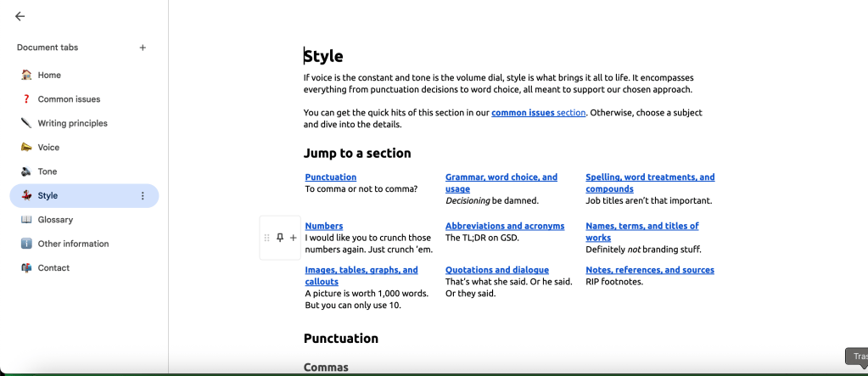Screen dimensions: 868x376
Task: Click the back arrow above Document tabs
Action: [20, 16]
